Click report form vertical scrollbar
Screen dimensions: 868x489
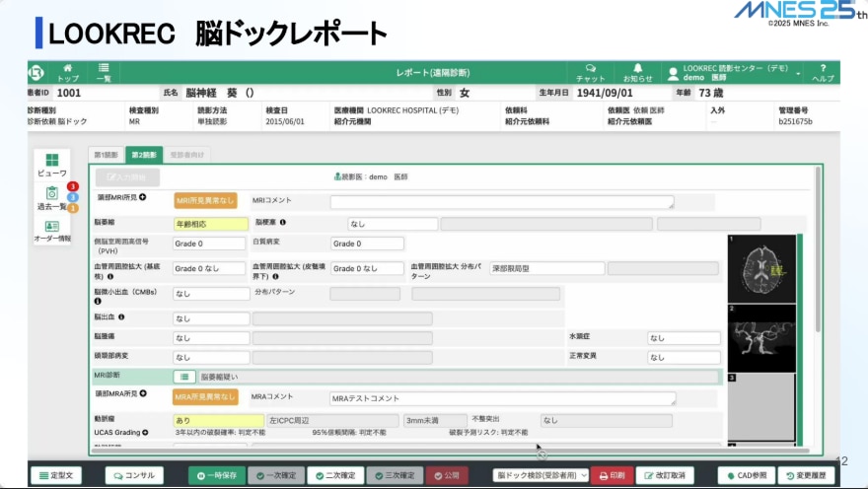coord(818,248)
